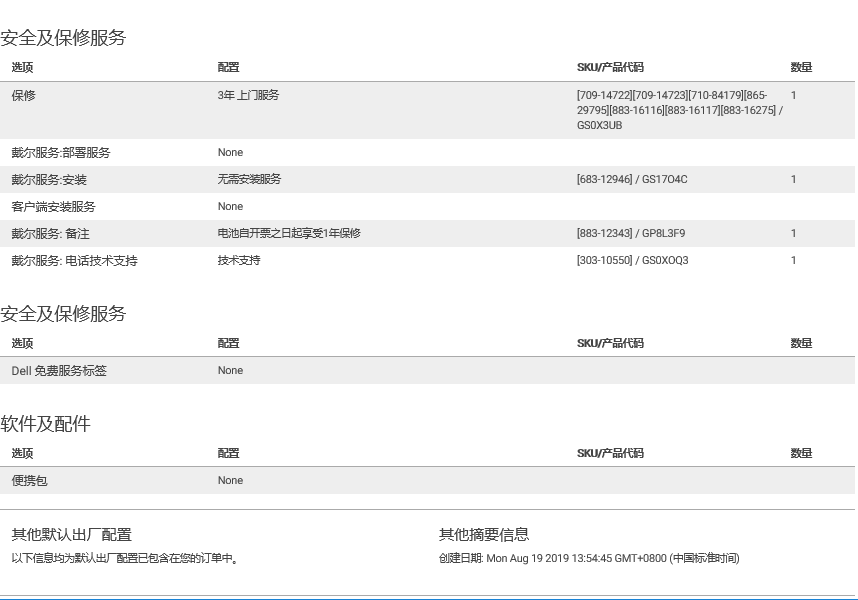Click the 其他默认出厂配置 heading

pos(71,535)
